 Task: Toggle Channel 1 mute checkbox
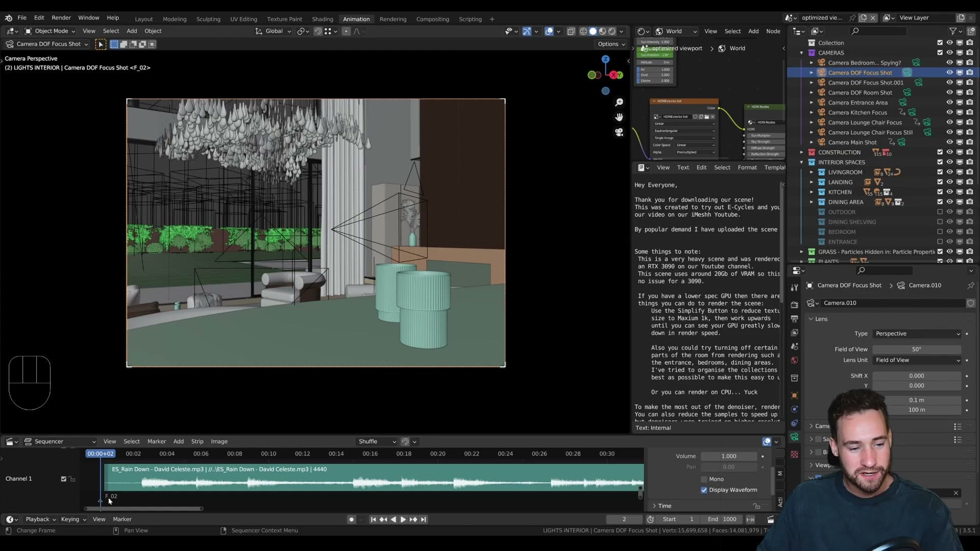63,479
